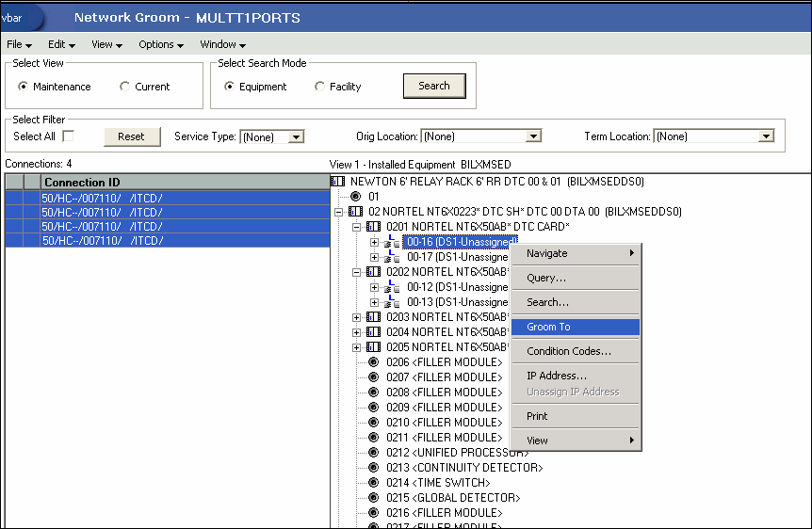
Task: Select Search... in context menu
Action: pyautogui.click(x=576, y=302)
